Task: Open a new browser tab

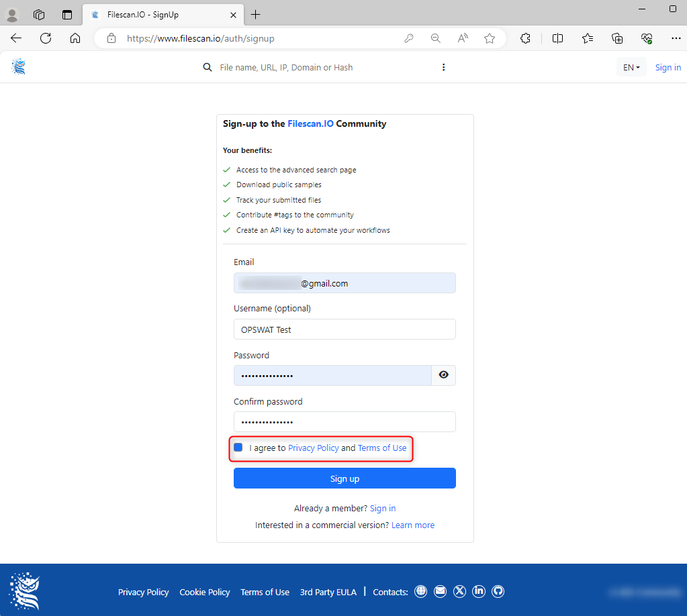Action: 255,15
